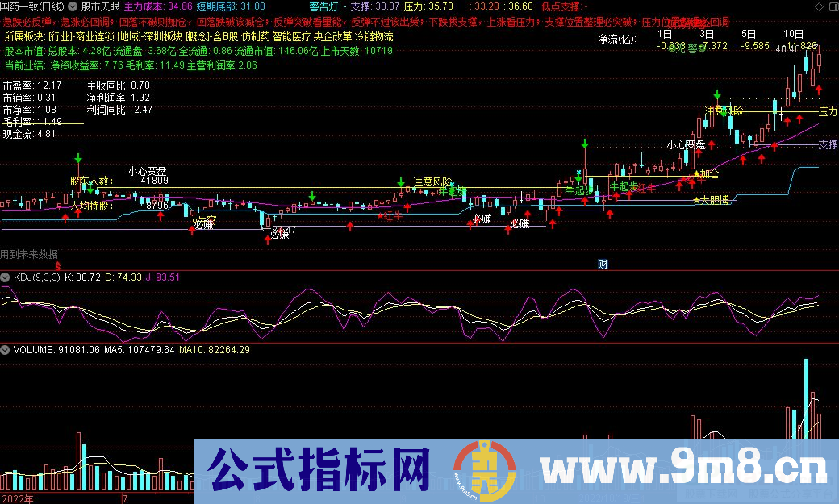The image size is (839, 504).
Task: Click the topmost green arrow near price 40.40 peak area
Action: (x=716, y=95)
